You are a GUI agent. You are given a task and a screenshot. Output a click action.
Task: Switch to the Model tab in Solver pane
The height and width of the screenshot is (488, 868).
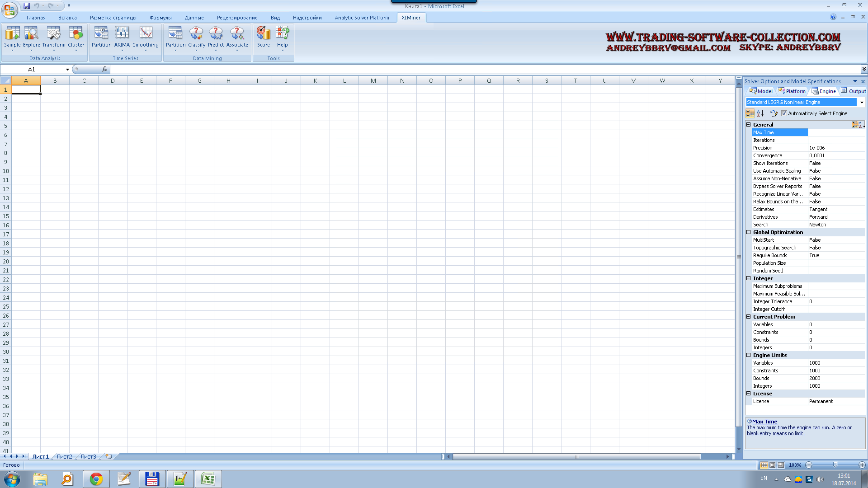click(x=761, y=91)
